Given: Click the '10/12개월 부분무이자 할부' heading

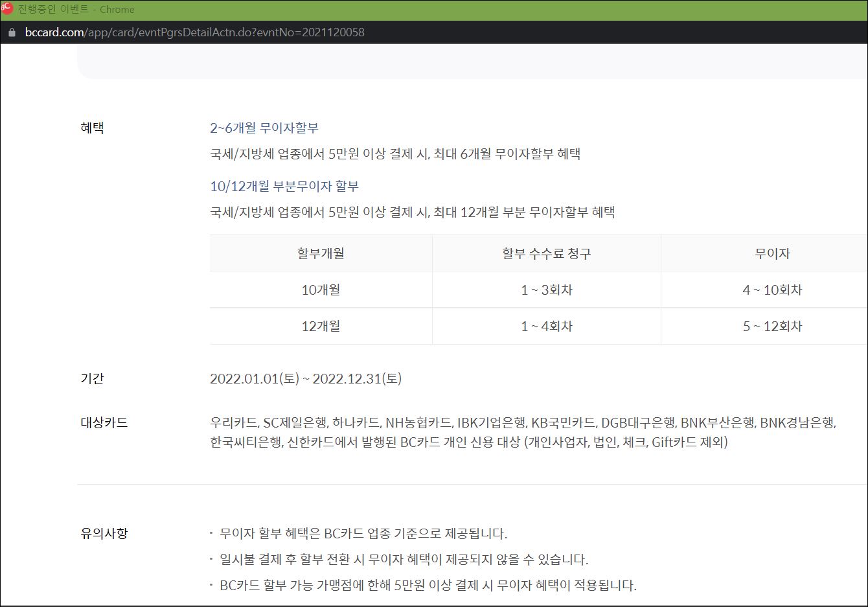Looking at the screenshot, I should click(x=284, y=186).
